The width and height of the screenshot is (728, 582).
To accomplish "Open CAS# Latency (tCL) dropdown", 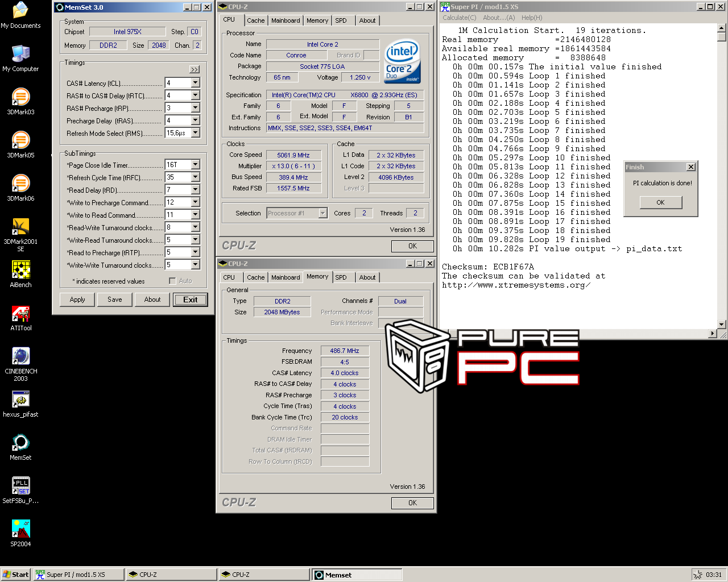I will click(196, 83).
